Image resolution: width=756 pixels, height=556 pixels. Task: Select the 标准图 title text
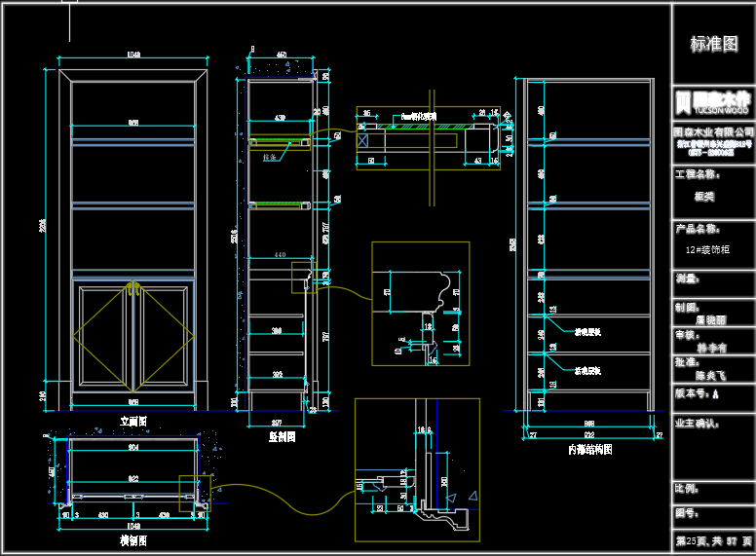[x=713, y=44]
